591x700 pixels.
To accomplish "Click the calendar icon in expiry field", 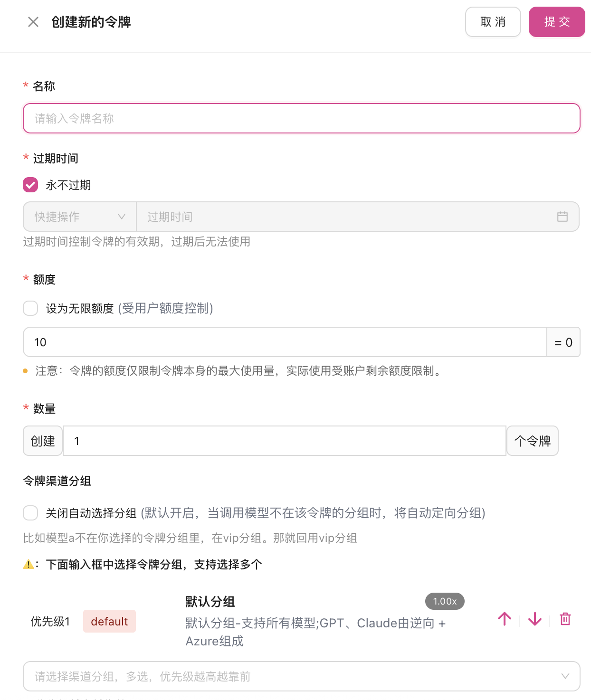I will pos(562,217).
